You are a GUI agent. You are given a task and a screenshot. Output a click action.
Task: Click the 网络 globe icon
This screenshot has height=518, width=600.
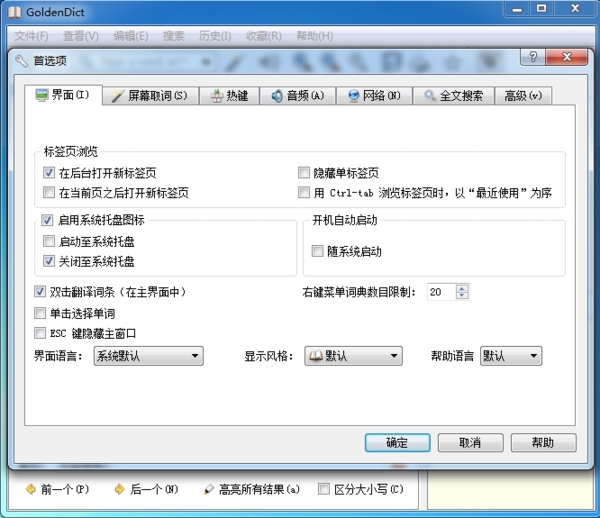coord(354,96)
